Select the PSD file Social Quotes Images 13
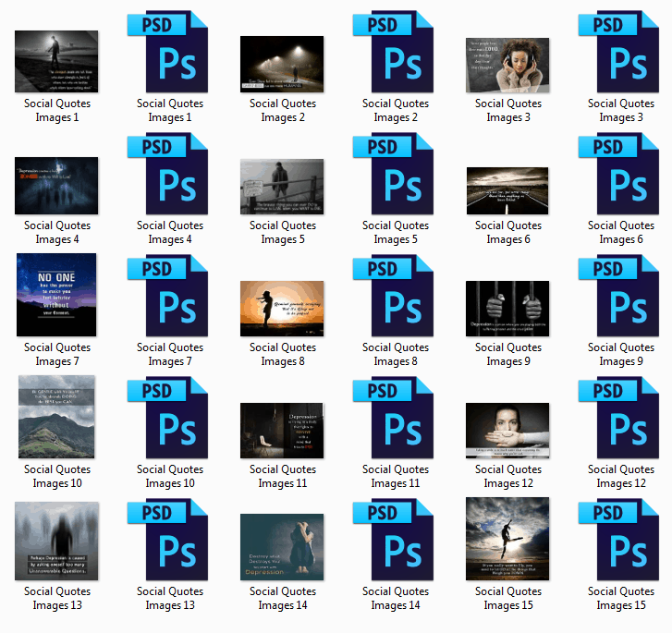The width and height of the screenshot is (672, 633). (x=170, y=541)
